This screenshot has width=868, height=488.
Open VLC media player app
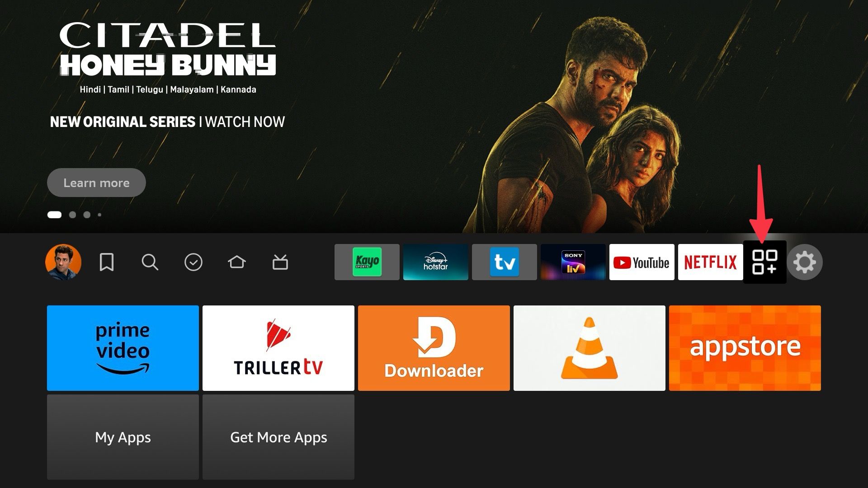(589, 348)
